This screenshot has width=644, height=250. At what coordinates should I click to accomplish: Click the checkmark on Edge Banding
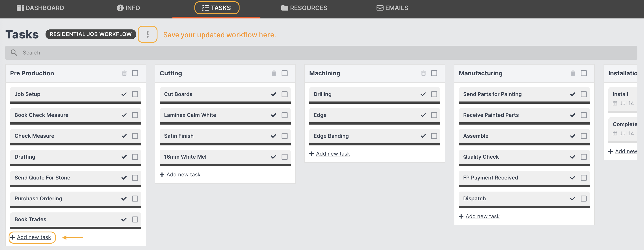423,136
